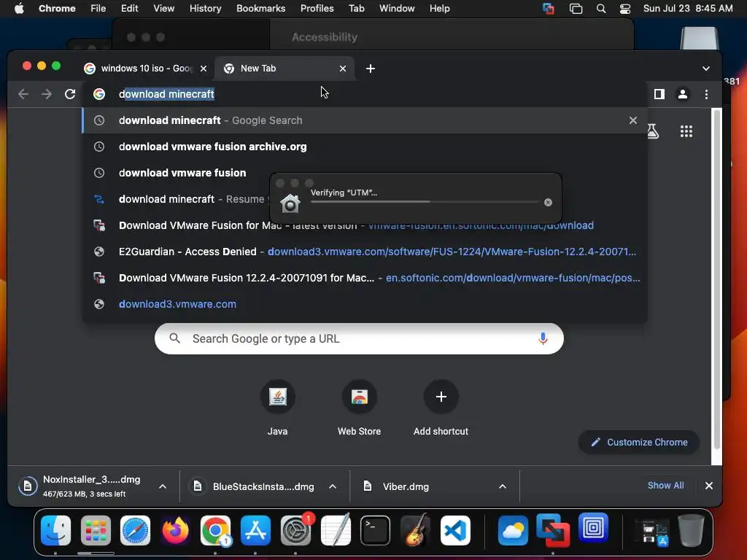
Task: Expand Viber.dmg download options chevron
Action: [502, 486]
